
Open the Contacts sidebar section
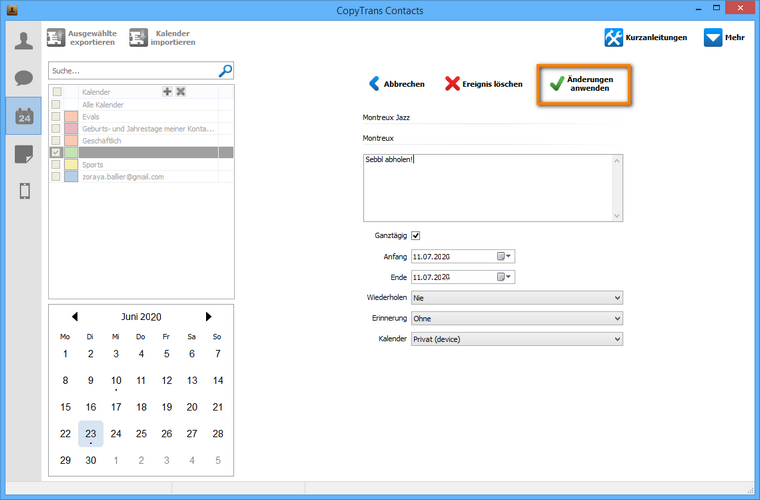point(24,41)
